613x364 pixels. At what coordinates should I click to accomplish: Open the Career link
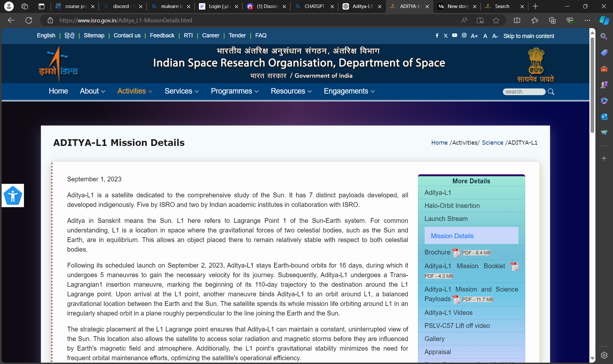tap(211, 35)
